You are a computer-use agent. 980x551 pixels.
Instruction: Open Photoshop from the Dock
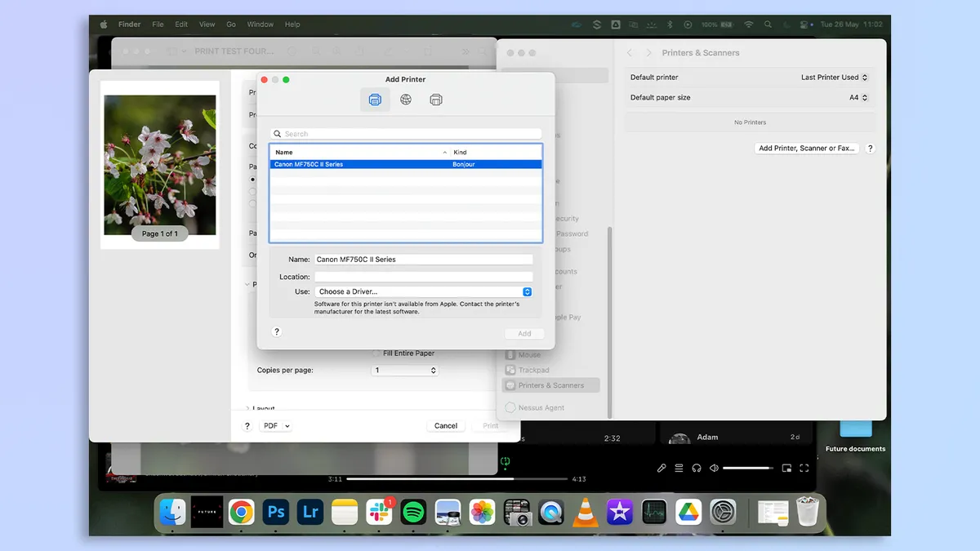coord(276,512)
